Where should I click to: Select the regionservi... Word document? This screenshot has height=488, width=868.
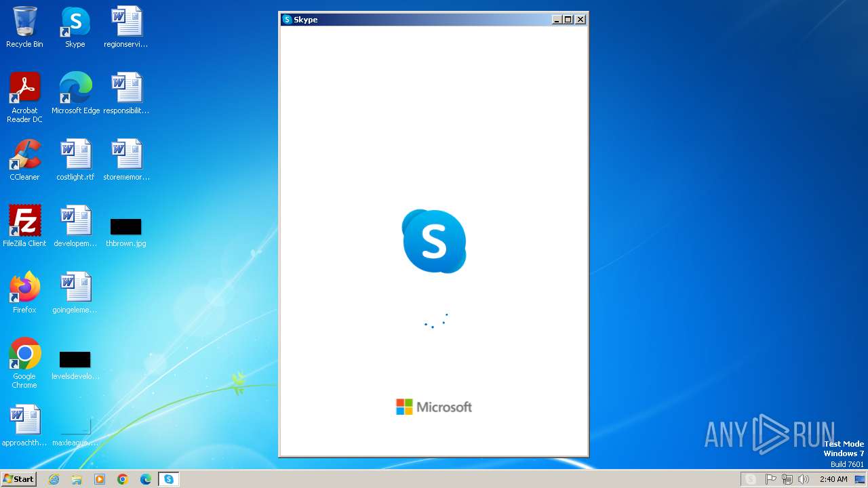126,27
